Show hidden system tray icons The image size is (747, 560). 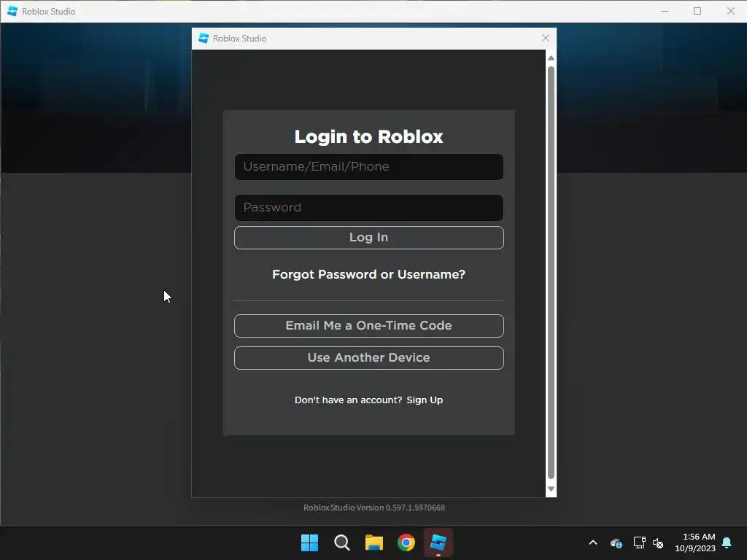point(593,542)
